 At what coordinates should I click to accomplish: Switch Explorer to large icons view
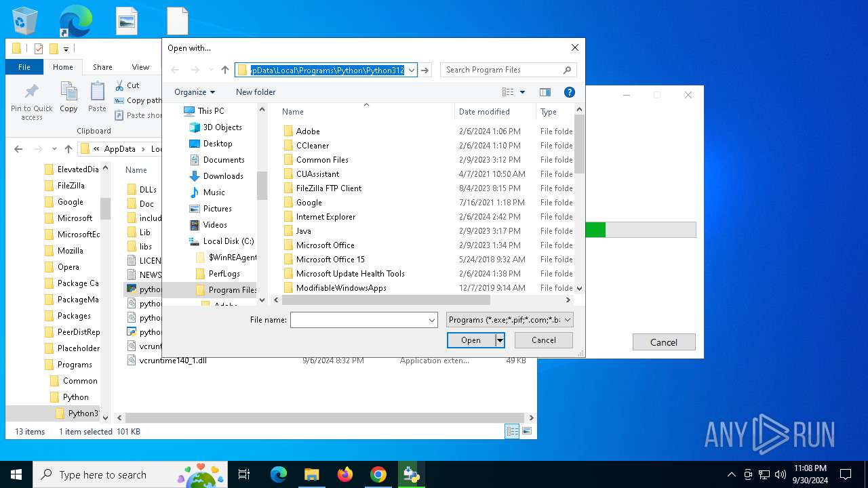(527, 431)
